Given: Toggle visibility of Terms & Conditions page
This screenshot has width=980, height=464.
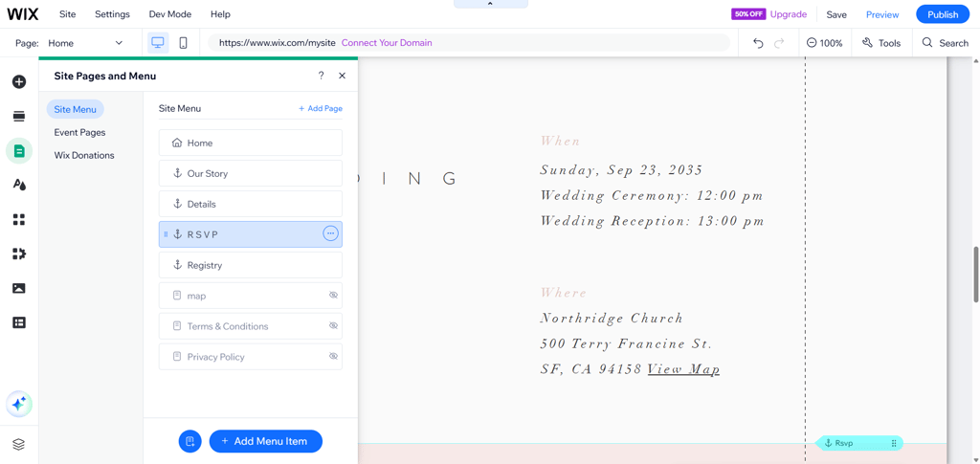Looking at the screenshot, I should point(333,326).
